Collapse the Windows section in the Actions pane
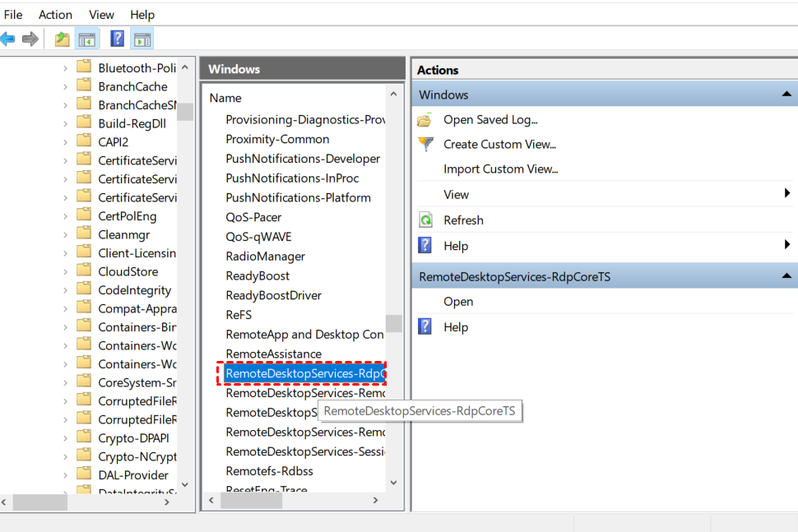 pyautogui.click(x=786, y=95)
